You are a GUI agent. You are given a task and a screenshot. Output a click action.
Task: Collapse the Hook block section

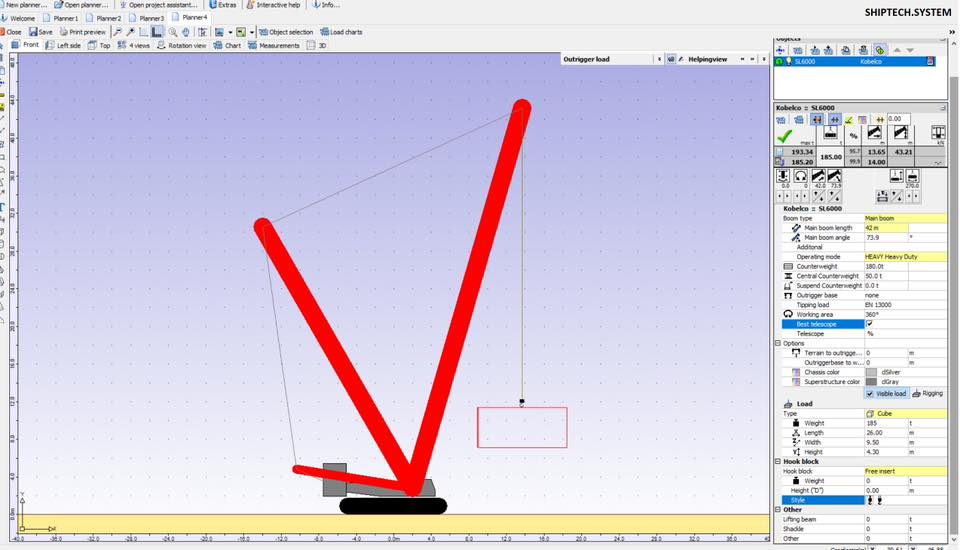coord(778,461)
